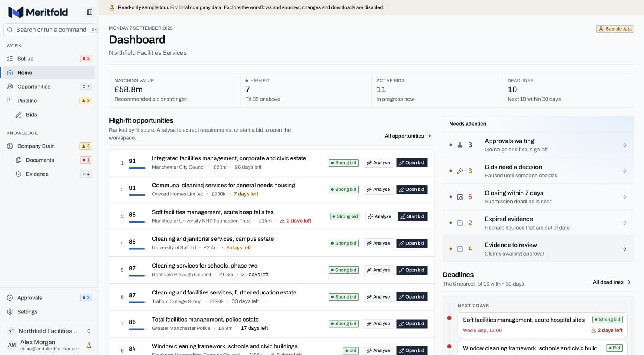Open Soft facilities management deadline card
The image size is (644, 355).
(542, 324)
